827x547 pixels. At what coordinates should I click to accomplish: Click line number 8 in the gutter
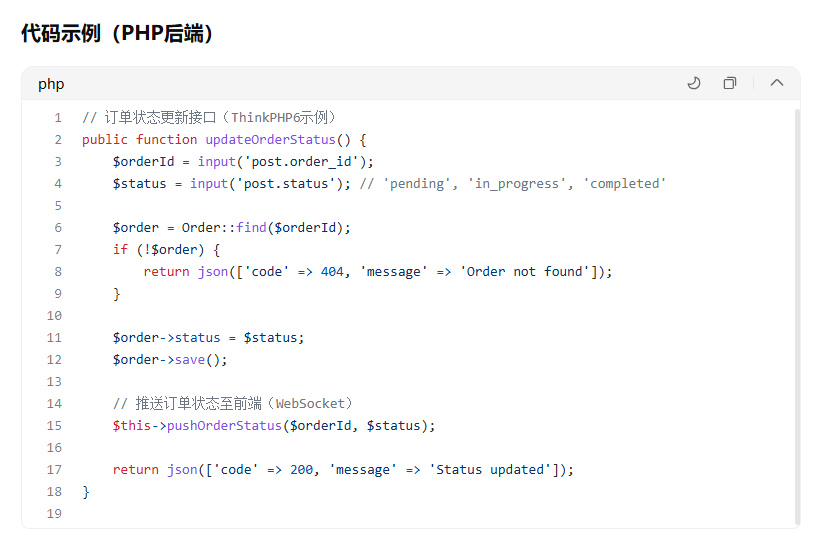click(58, 272)
